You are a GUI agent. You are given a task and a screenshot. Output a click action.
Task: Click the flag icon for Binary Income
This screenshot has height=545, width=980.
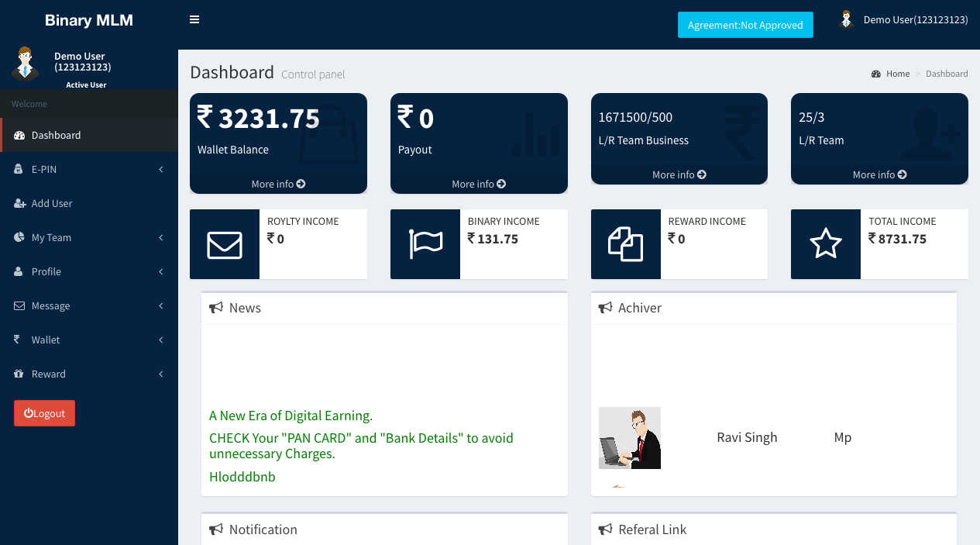point(425,244)
